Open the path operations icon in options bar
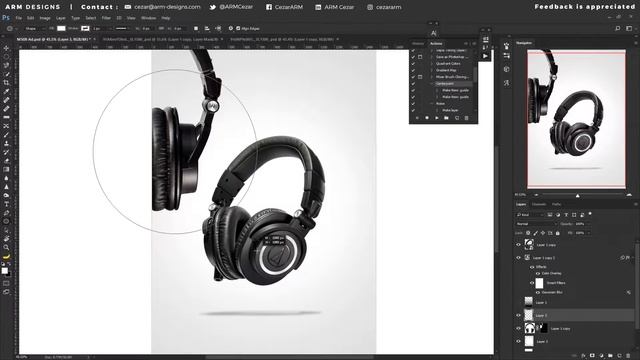Viewport: 640px width, 360px height. tap(196, 29)
